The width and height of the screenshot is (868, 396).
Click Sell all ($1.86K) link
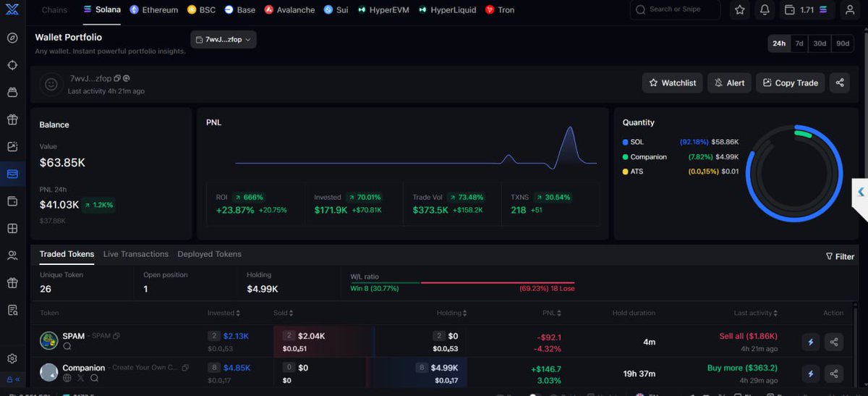coord(749,337)
